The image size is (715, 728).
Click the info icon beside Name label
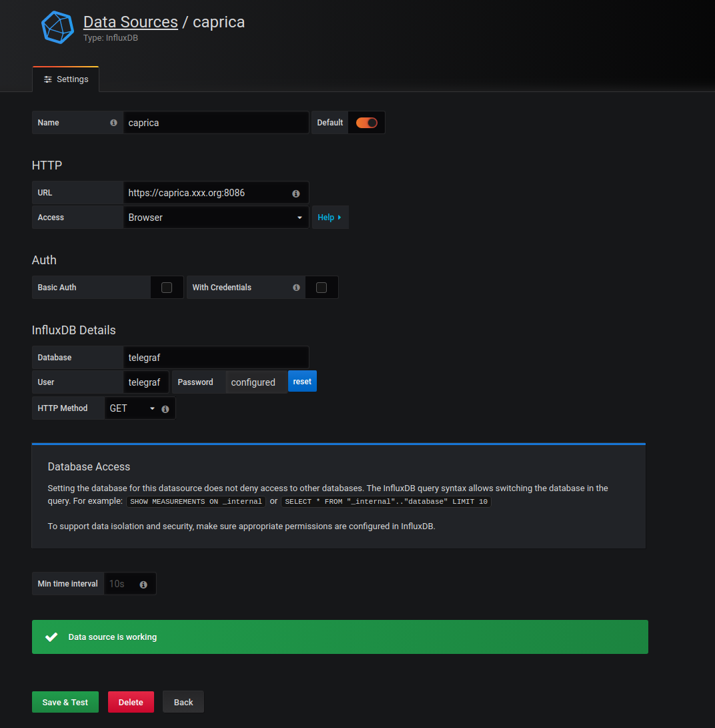(113, 123)
